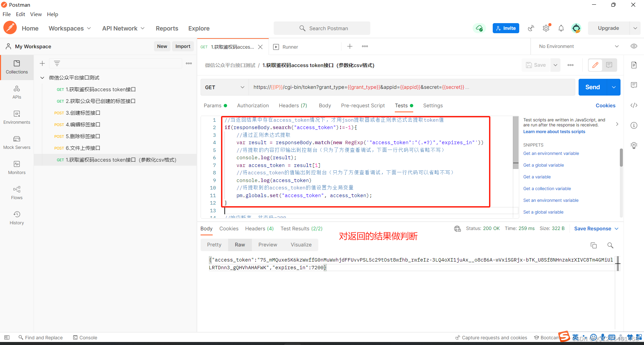Click the plus icon to create a collection
644x345 pixels.
click(42, 63)
